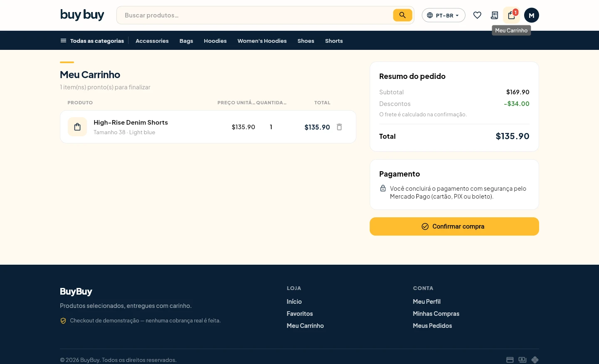Image resolution: width=599 pixels, height=364 pixels.
Task: Click the discount value -$34.00
Action: coord(517,104)
